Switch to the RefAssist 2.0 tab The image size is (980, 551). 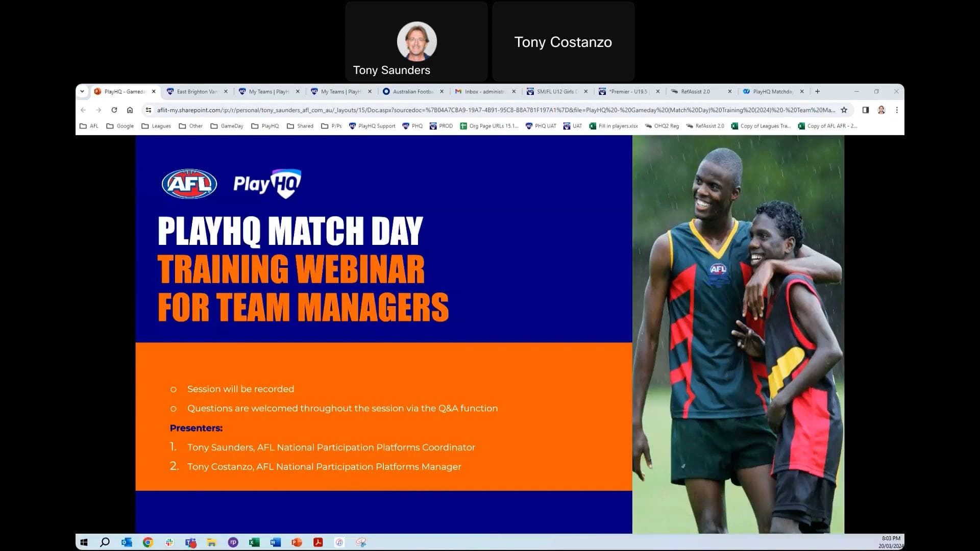(695, 92)
